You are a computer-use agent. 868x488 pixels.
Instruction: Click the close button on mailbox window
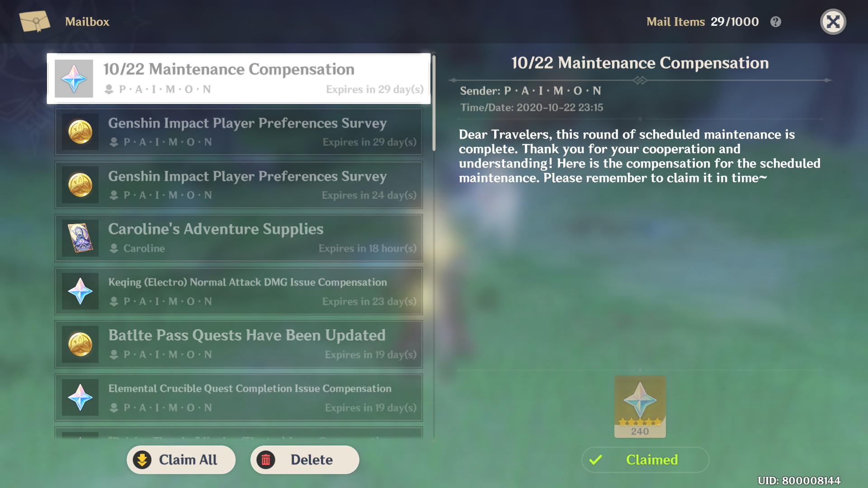(x=834, y=22)
